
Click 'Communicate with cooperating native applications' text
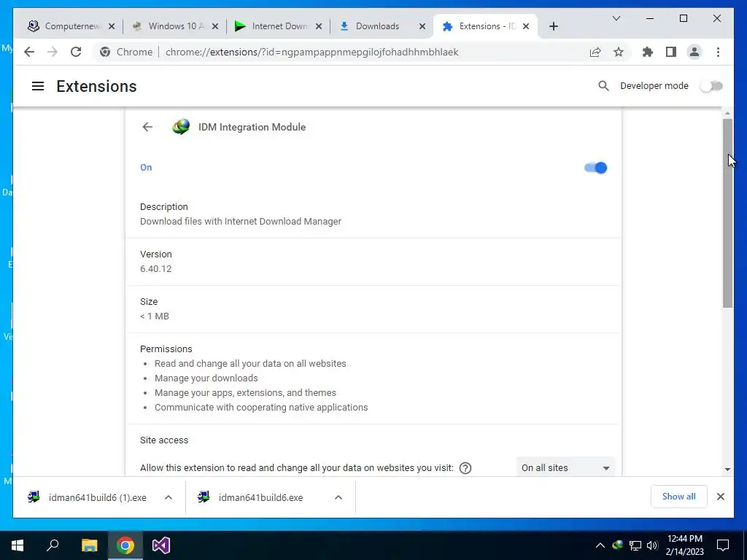(x=261, y=408)
